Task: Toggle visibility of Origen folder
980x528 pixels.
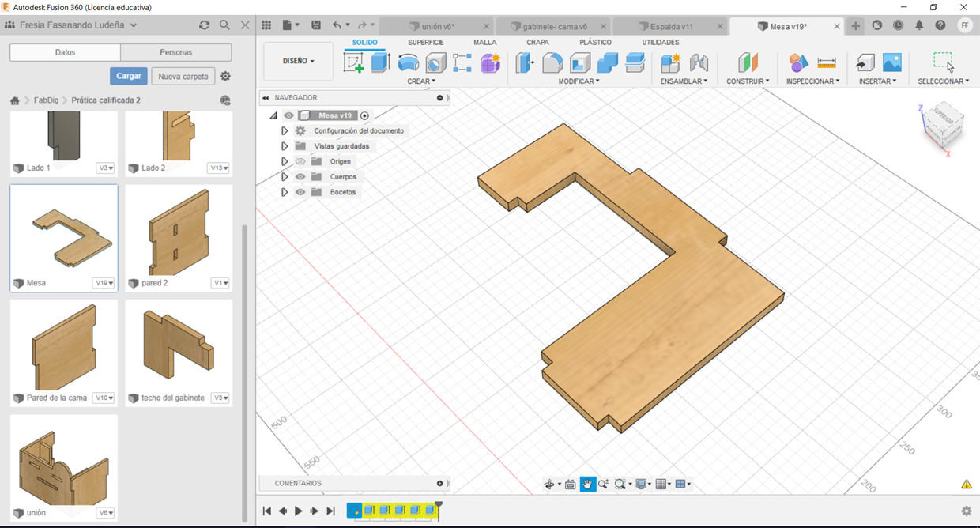Action: [300, 161]
